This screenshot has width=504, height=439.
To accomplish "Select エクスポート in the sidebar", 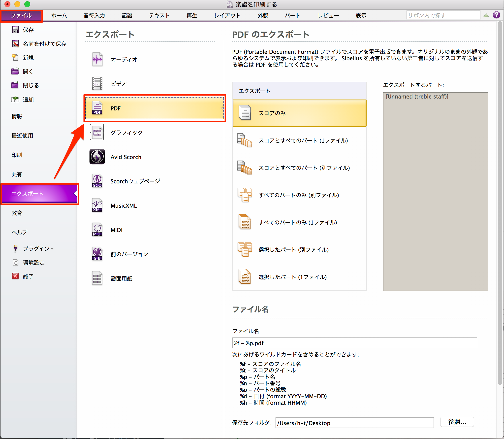I will [40, 194].
